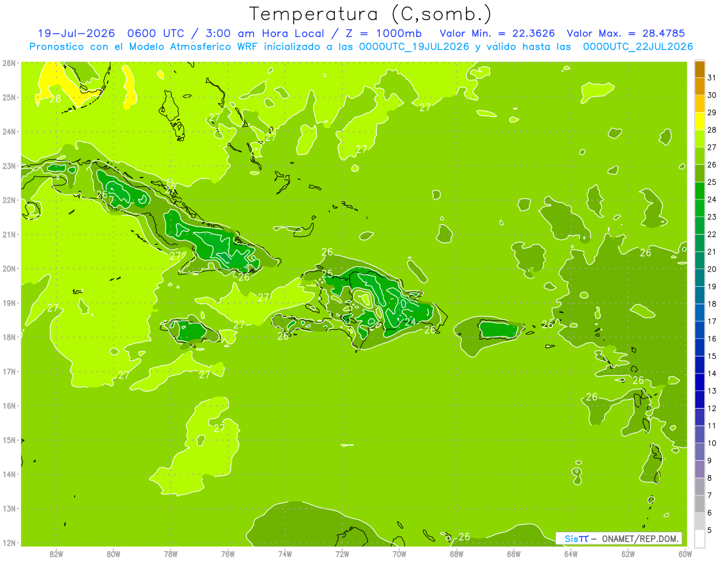
Task: Click the white legend swatch below 5
Action: (x=699, y=539)
